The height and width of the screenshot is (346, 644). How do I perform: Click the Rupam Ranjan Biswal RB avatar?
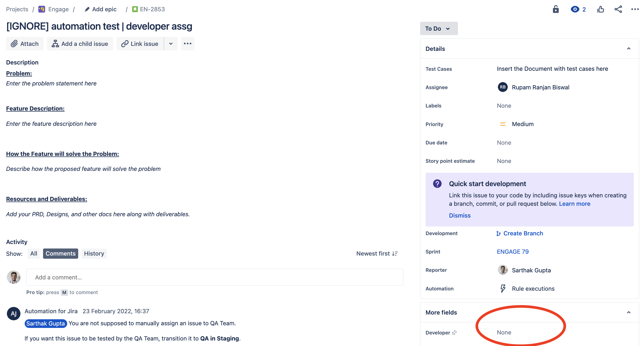tap(503, 87)
